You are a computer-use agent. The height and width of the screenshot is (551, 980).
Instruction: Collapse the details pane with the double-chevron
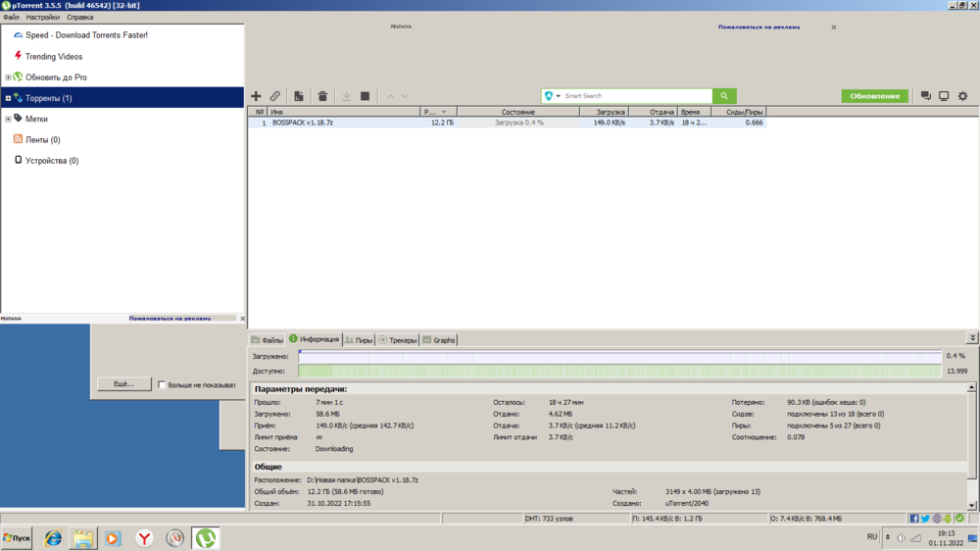coord(971,338)
